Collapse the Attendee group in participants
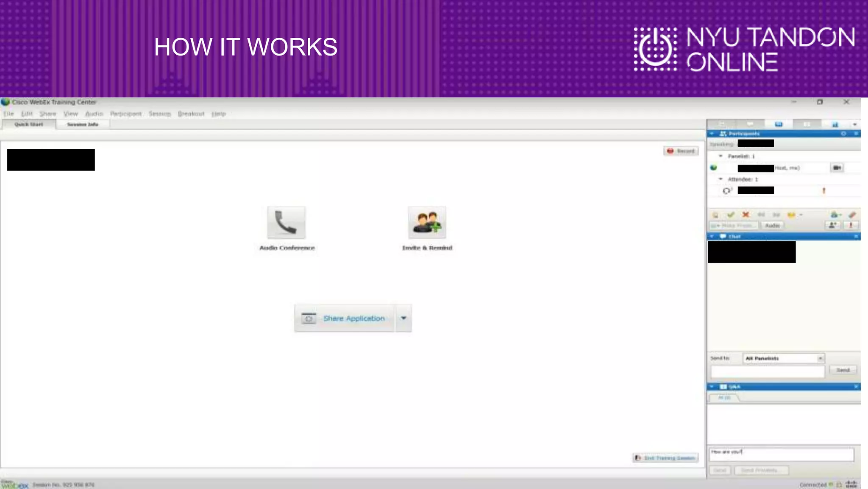This screenshot has height=489, width=868. [721, 179]
